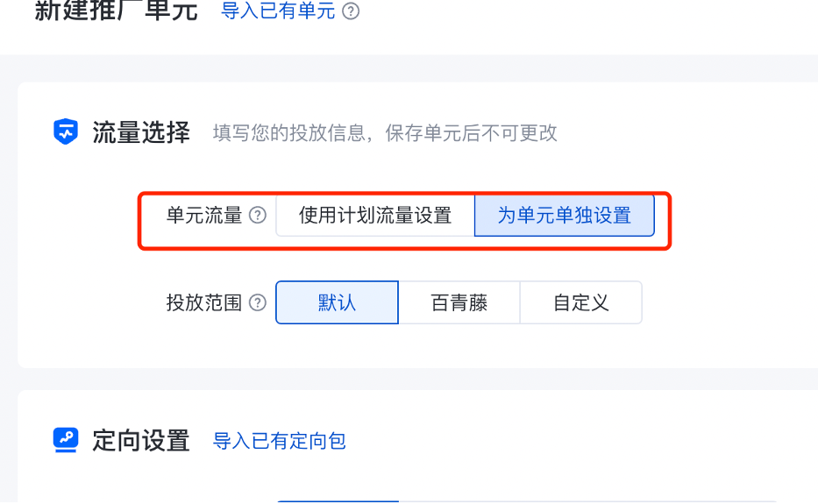Click the 单元流量 field label
Screen dimensions: 818x504
203,215
